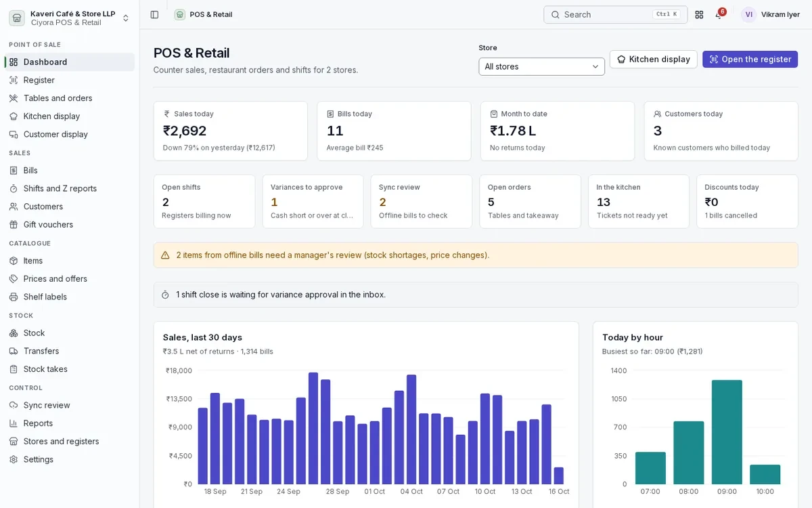Click the Sync review cloud icon
Image resolution: width=812 pixels, height=508 pixels.
[14, 405]
